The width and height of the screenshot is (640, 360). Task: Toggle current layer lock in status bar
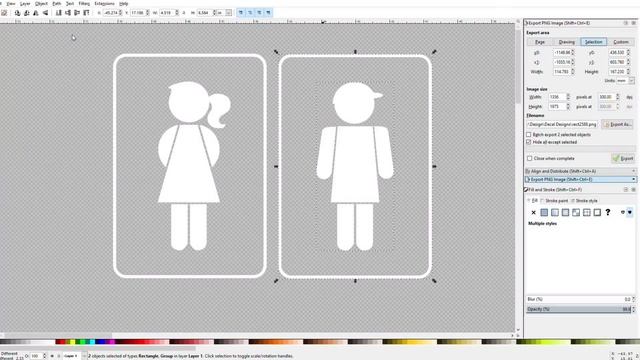point(59,356)
